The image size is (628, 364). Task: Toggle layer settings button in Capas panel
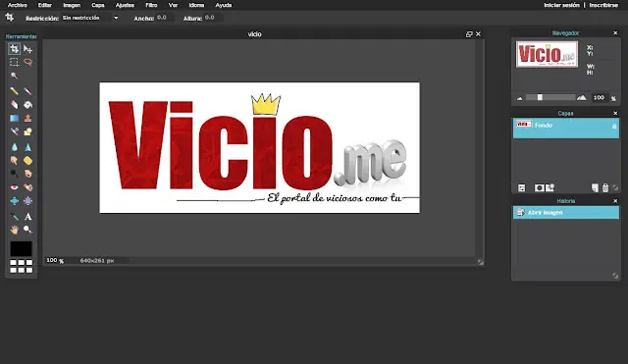click(x=521, y=187)
